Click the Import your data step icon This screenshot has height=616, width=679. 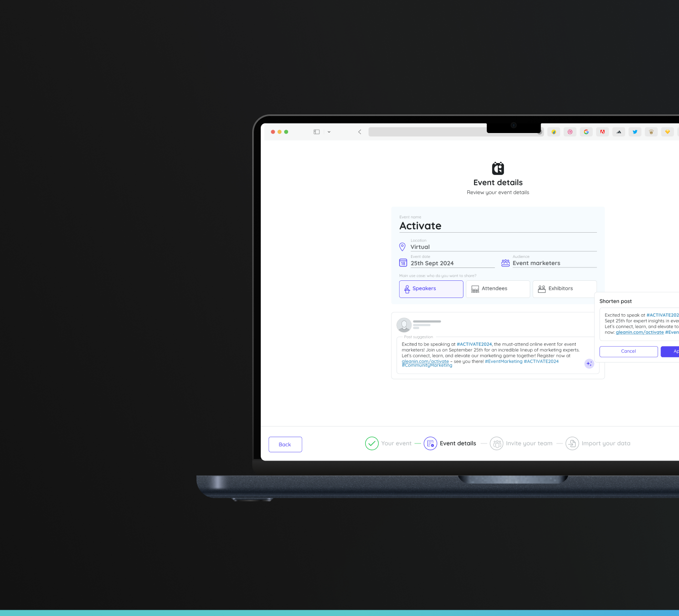(x=572, y=443)
